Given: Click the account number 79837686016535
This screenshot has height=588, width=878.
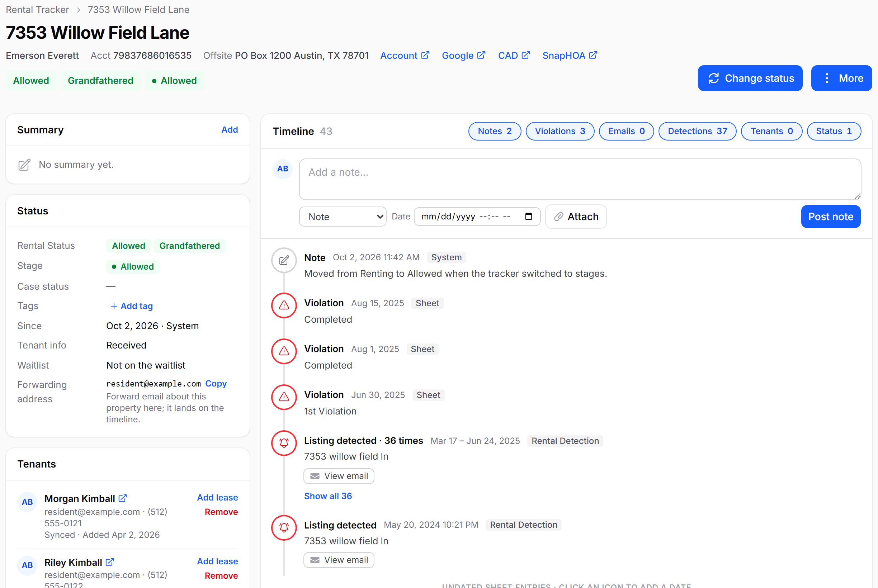Looking at the screenshot, I should 152,56.
